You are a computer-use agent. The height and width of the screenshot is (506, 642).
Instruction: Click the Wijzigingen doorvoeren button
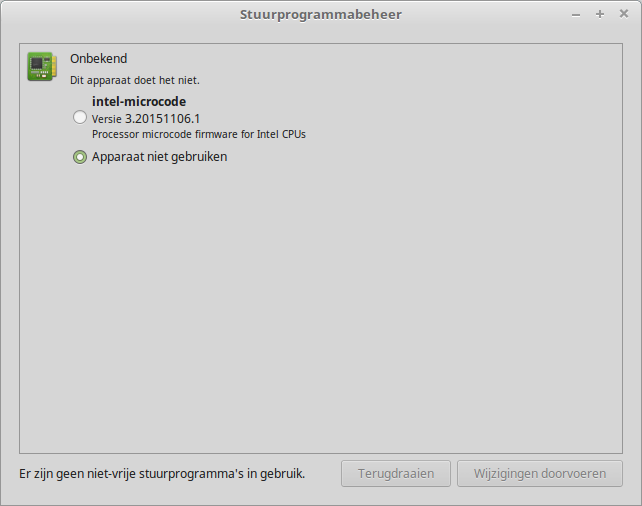[x=540, y=474]
